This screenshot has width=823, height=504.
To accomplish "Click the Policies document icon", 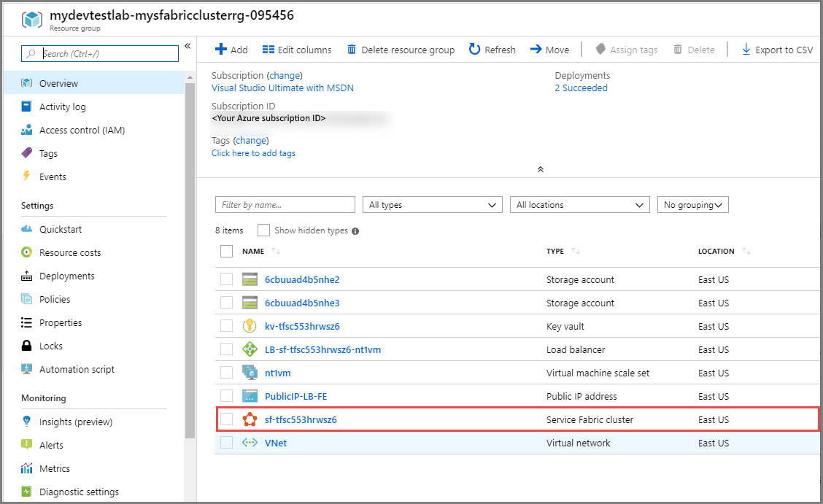I will [26, 299].
